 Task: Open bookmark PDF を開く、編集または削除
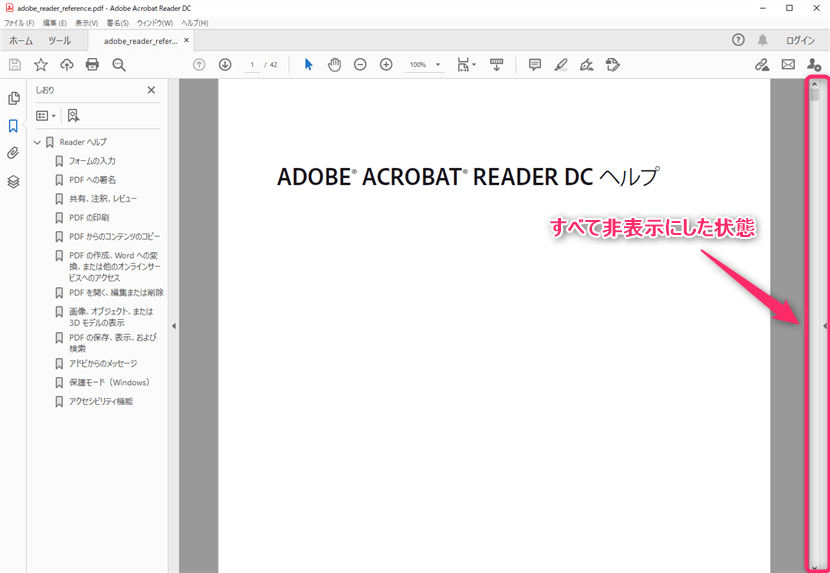[x=116, y=292]
